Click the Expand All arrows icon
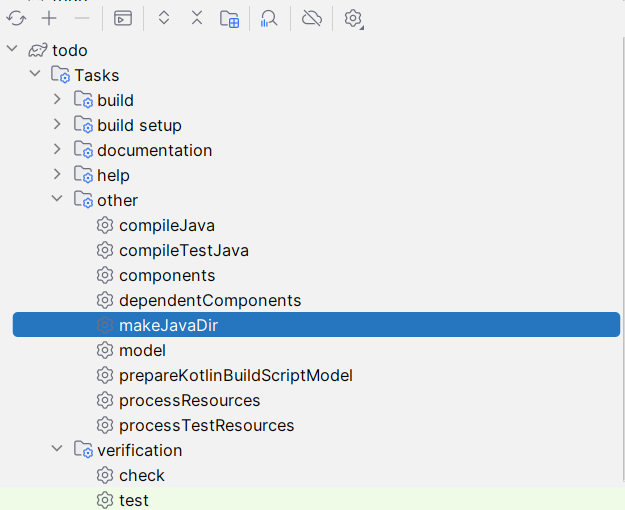The image size is (625, 510). 164,18
